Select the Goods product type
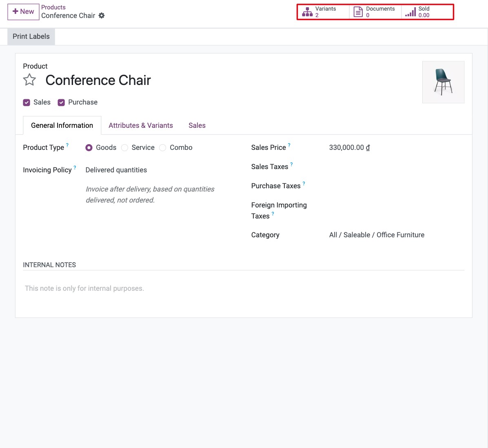The width and height of the screenshot is (488, 448). click(x=89, y=148)
